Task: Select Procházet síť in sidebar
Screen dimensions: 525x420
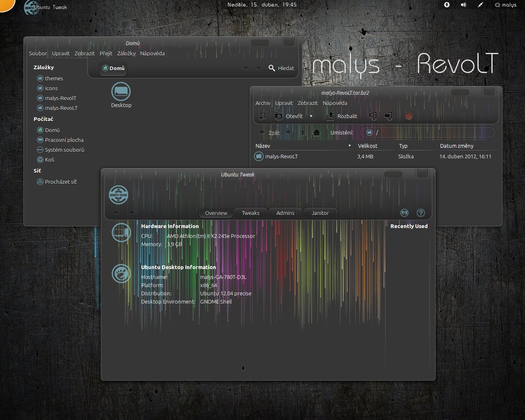Action: pyautogui.click(x=57, y=182)
